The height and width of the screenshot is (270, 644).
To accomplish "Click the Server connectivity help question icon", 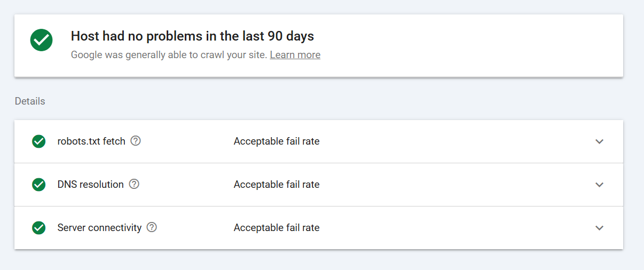I will [x=152, y=227].
